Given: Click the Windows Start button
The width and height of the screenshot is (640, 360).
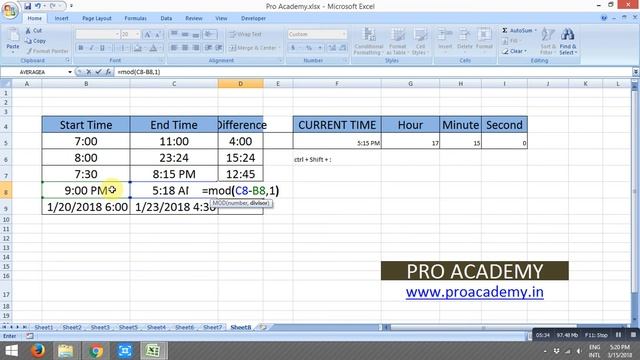Looking at the screenshot, I should pyautogui.click(x=11, y=351).
